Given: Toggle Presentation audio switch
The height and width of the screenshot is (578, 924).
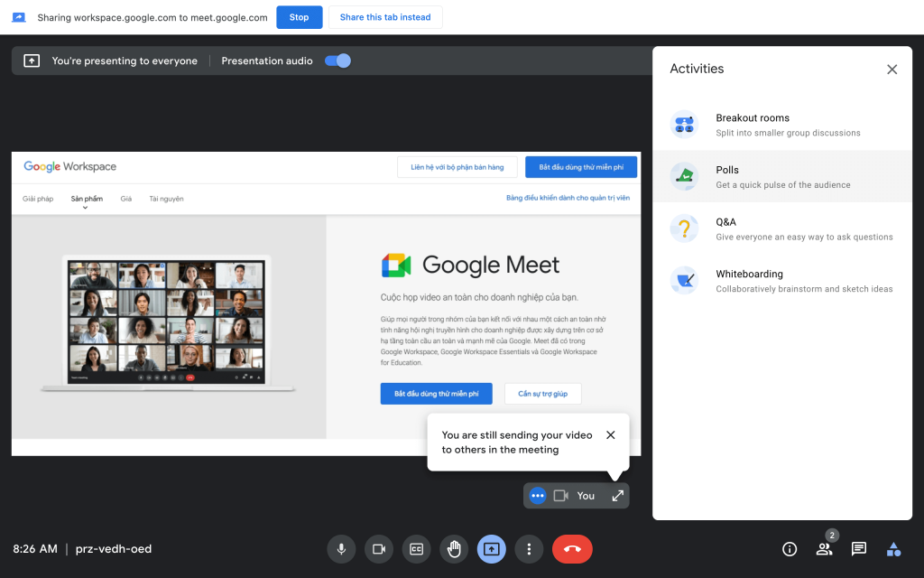Looking at the screenshot, I should click(337, 61).
